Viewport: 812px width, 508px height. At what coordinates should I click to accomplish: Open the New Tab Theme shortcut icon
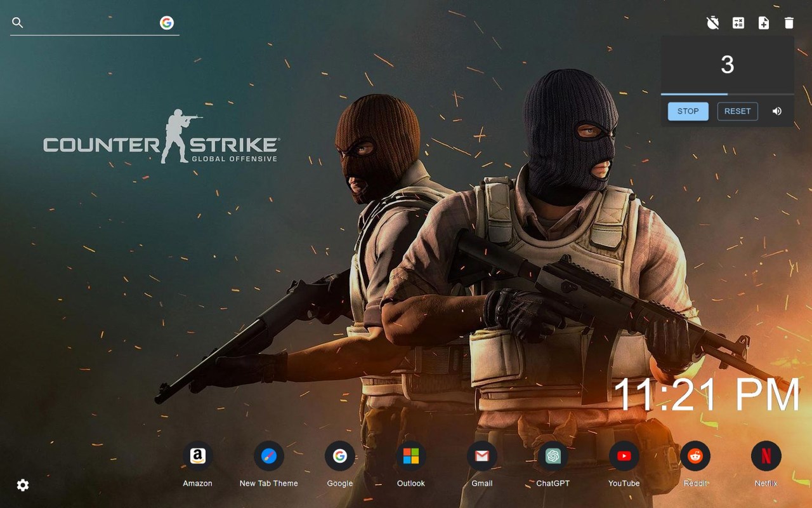pyautogui.click(x=269, y=456)
